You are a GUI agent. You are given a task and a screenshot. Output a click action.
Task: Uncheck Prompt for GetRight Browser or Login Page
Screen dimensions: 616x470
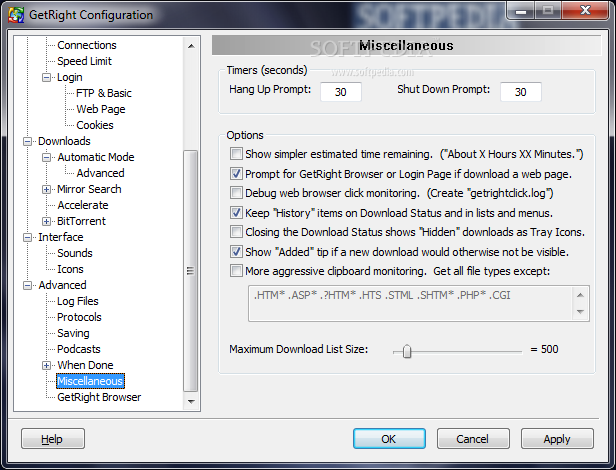click(x=236, y=173)
